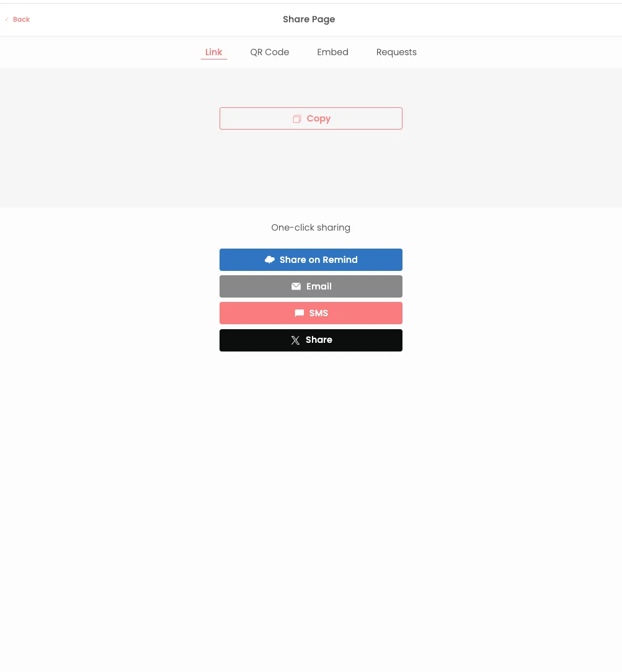The height and width of the screenshot is (672, 622).
Task: Click the One-click sharing heading
Action: point(311,228)
